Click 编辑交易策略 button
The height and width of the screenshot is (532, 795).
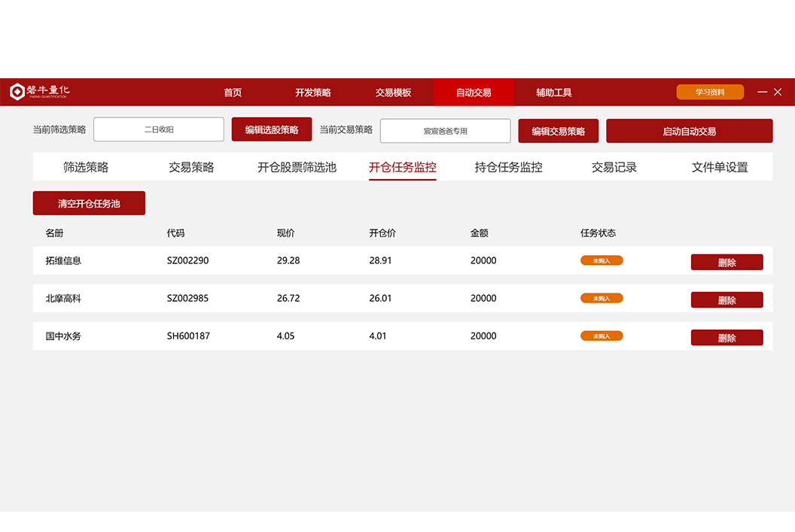[x=558, y=131]
